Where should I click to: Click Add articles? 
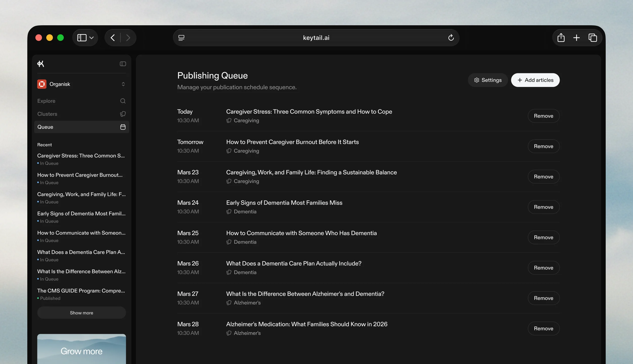[535, 80]
